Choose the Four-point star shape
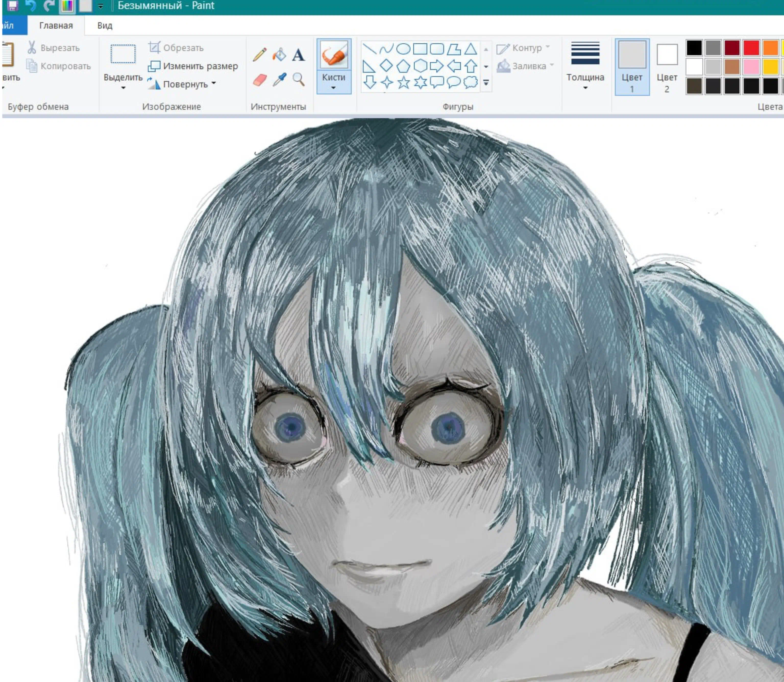784x682 pixels. coord(386,82)
